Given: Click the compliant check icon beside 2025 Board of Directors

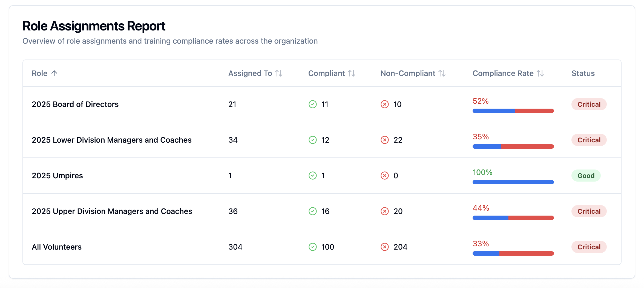Looking at the screenshot, I should click(x=312, y=105).
